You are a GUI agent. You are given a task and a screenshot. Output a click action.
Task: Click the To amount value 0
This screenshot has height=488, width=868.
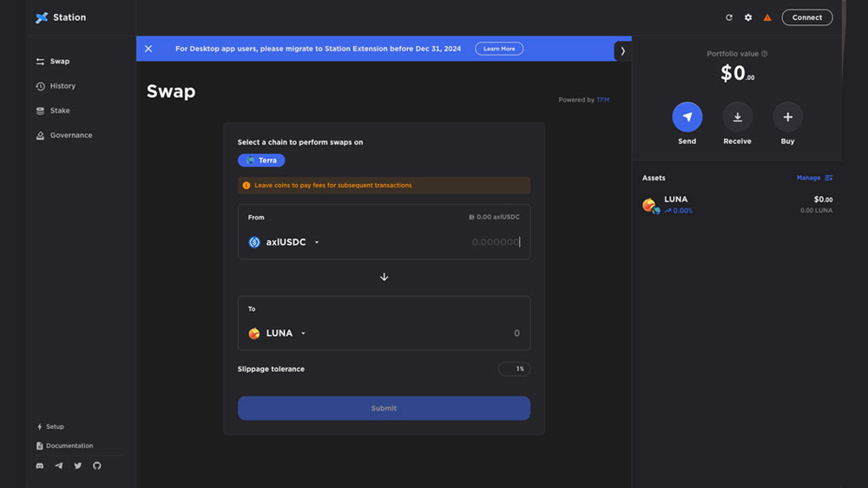(516, 333)
